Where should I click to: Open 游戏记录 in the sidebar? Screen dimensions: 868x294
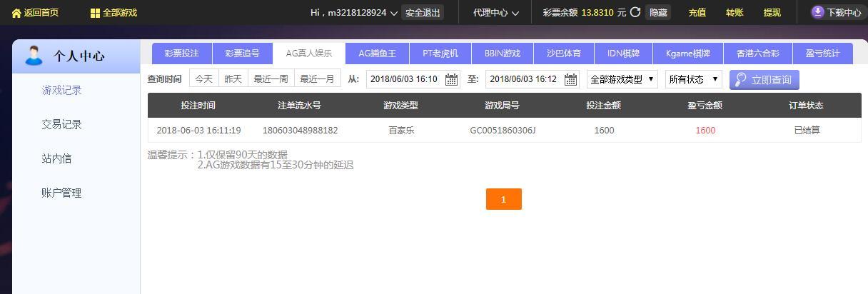[x=62, y=91]
